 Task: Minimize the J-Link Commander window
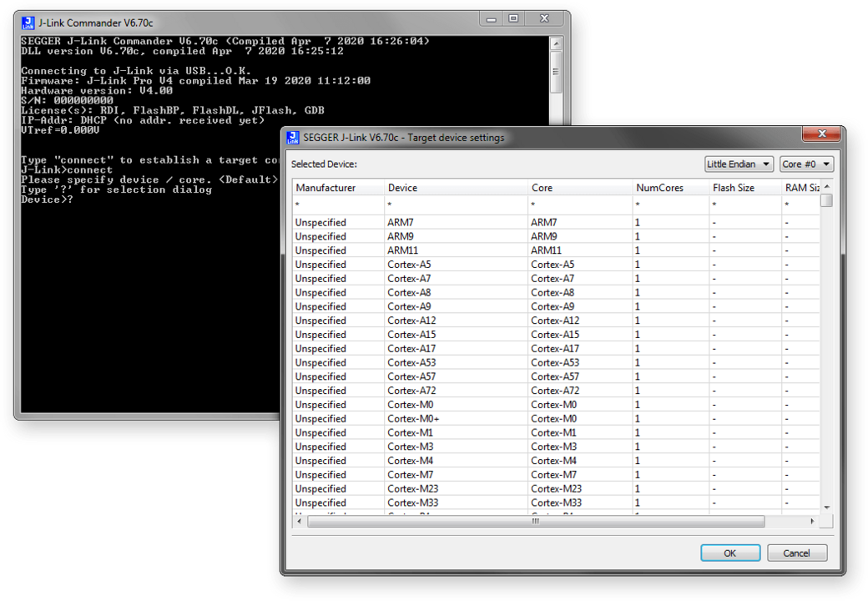pos(491,19)
